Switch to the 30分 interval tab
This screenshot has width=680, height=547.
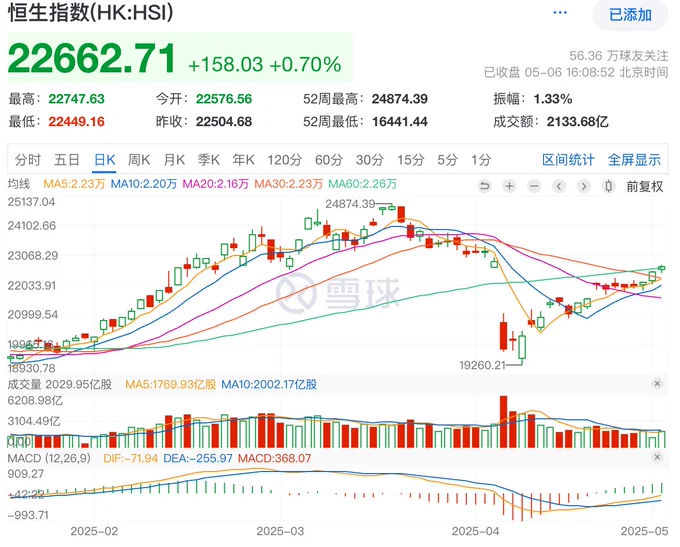point(370,160)
